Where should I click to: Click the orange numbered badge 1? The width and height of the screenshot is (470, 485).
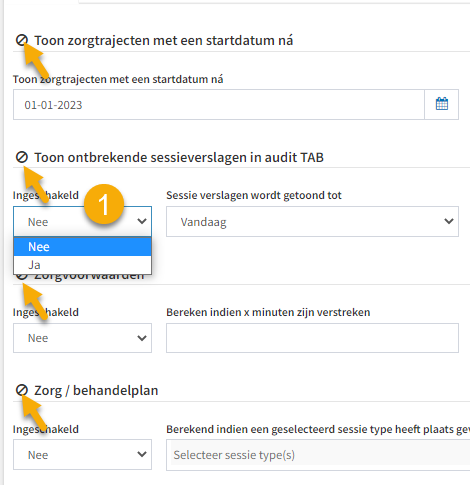(104, 204)
